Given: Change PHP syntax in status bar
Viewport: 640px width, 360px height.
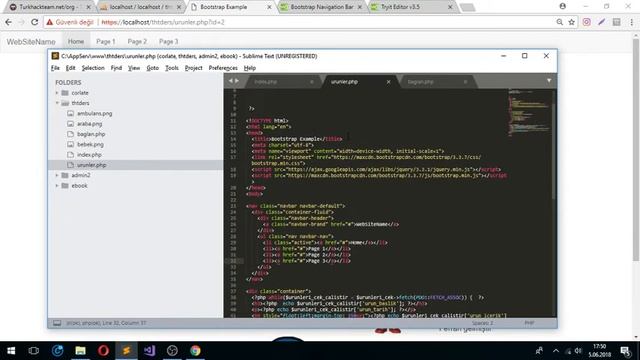Looking at the screenshot, I should point(529,323).
